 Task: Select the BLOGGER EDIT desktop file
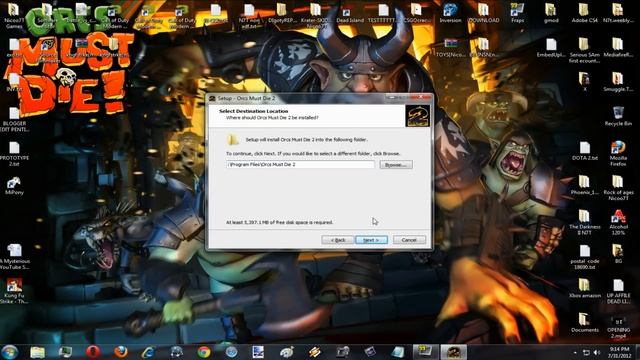click(x=14, y=119)
